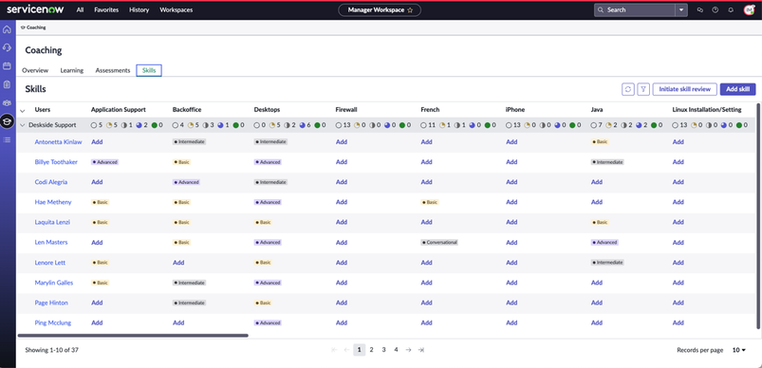Collapse the Deskside Support group

(x=22, y=125)
